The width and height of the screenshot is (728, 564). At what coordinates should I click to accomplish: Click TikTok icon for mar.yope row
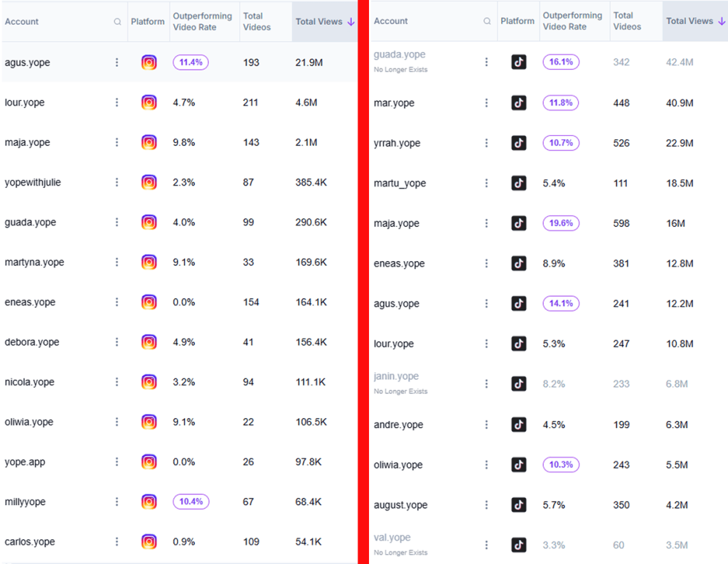tap(519, 103)
